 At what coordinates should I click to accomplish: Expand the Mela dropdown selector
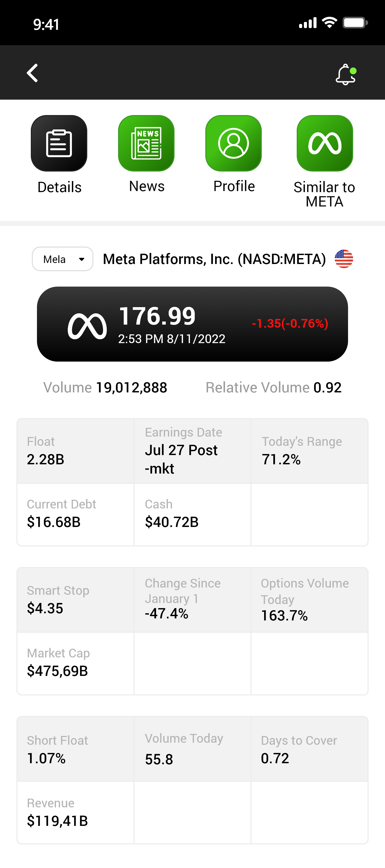[62, 259]
